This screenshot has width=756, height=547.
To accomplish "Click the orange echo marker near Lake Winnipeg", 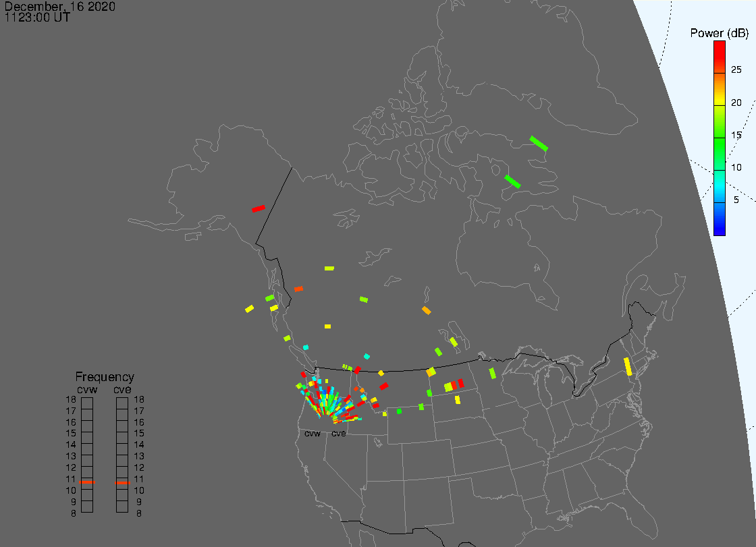I will pyautogui.click(x=426, y=310).
